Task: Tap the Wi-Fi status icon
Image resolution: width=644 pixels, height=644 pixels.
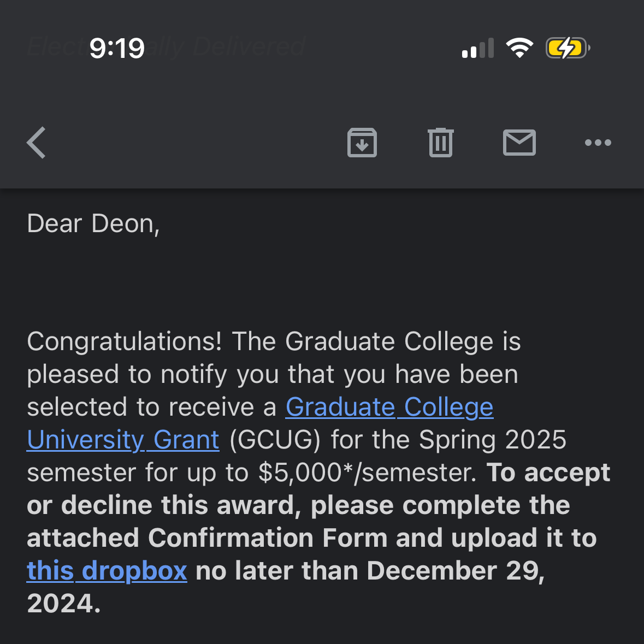Action: [x=519, y=48]
